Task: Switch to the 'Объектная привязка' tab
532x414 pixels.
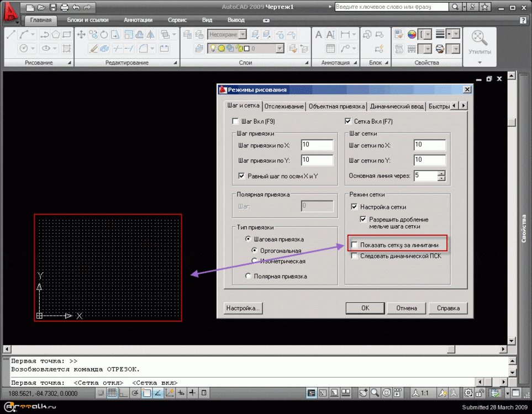Action: pos(336,106)
